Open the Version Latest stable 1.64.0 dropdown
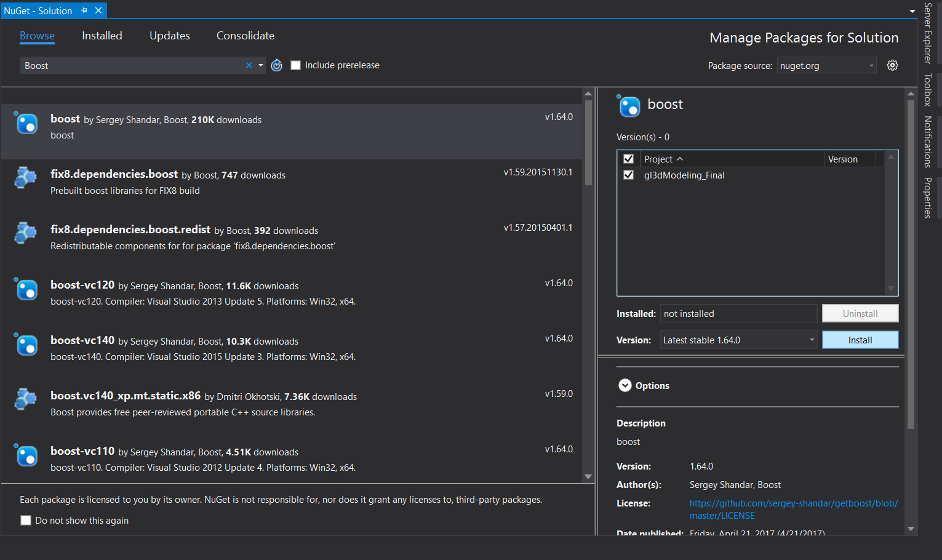Screen dimensions: 942x560 click(x=738, y=340)
